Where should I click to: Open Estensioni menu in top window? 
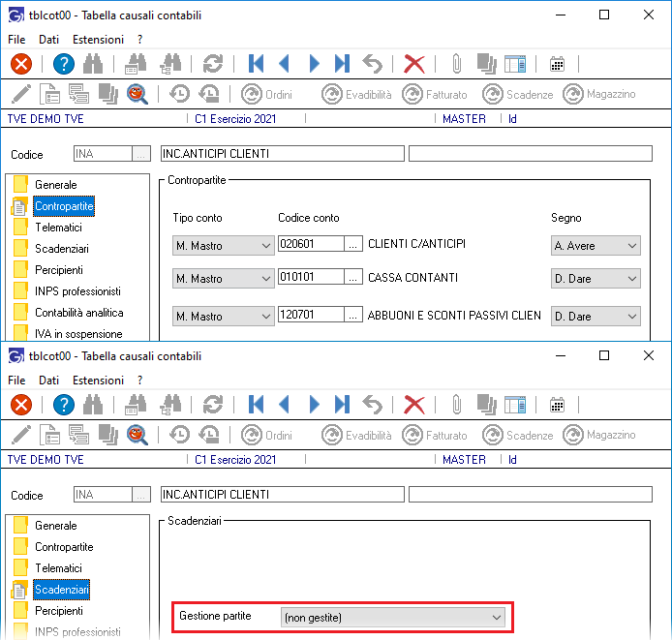(98, 40)
